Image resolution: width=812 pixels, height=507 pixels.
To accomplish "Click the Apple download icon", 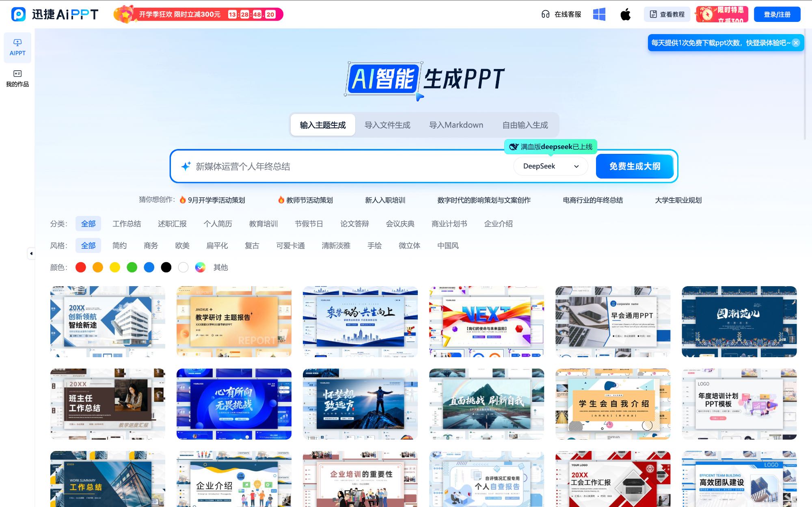I will click(626, 15).
